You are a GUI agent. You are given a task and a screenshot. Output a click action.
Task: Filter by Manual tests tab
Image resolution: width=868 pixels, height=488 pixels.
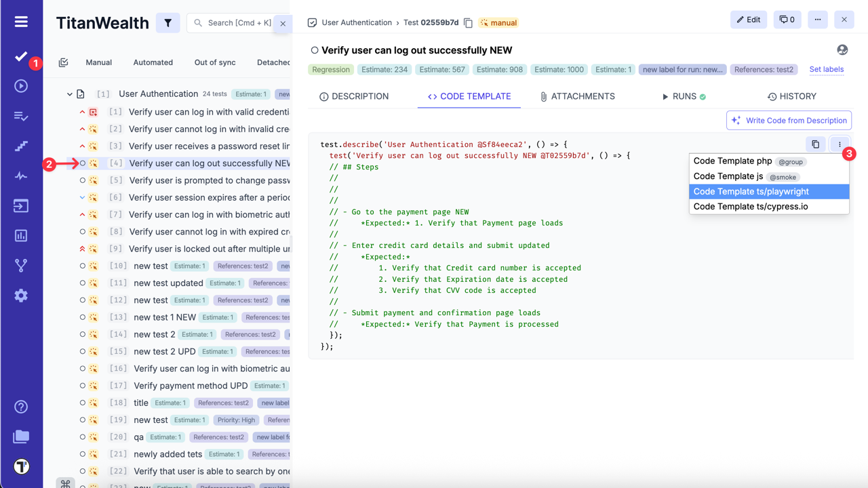tap(98, 62)
